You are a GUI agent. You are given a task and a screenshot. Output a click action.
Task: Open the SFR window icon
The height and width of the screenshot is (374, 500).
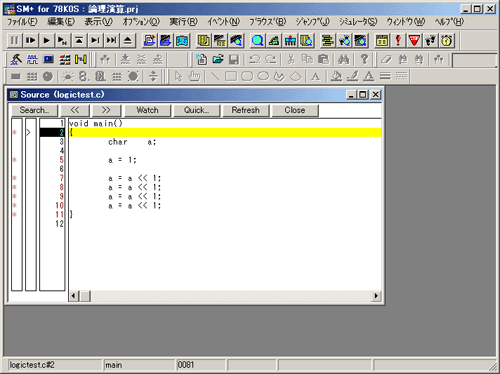pos(290,40)
